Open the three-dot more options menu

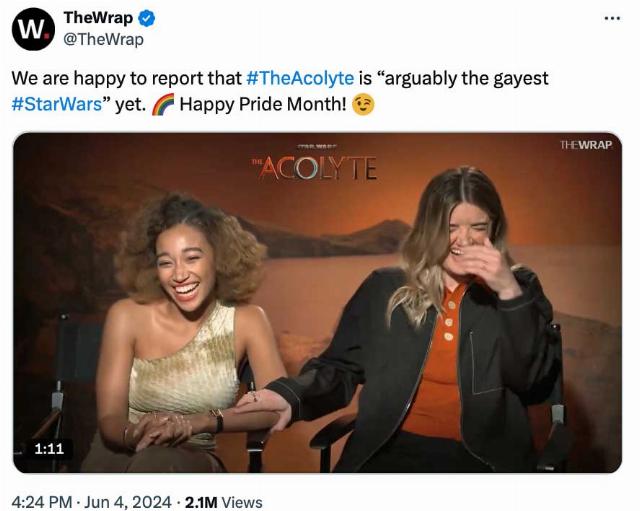(612, 18)
